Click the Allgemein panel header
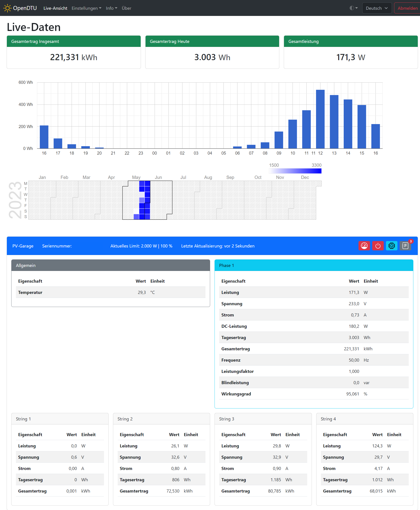This screenshot has height=510, width=420. (x=111, y=265)
